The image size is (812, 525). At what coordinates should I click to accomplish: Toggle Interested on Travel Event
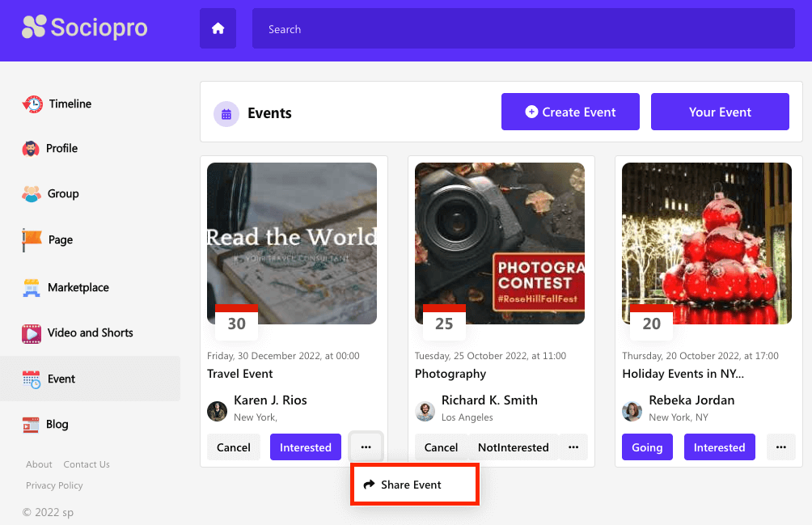click(x=305, y=447)
